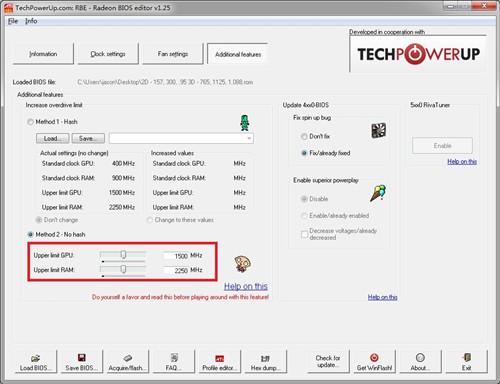
Task: Click the Load BIOS folder icon button
Action: point(36,361)
